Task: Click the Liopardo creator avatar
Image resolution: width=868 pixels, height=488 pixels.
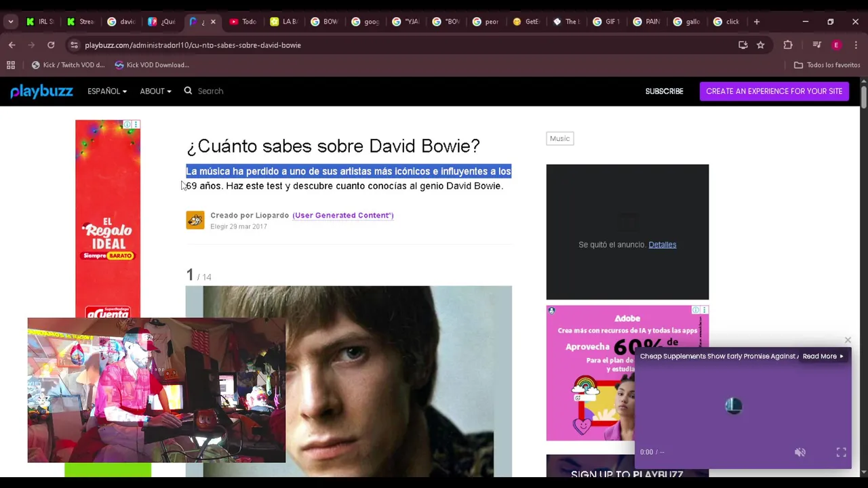Action: click(x=195, y=220)
